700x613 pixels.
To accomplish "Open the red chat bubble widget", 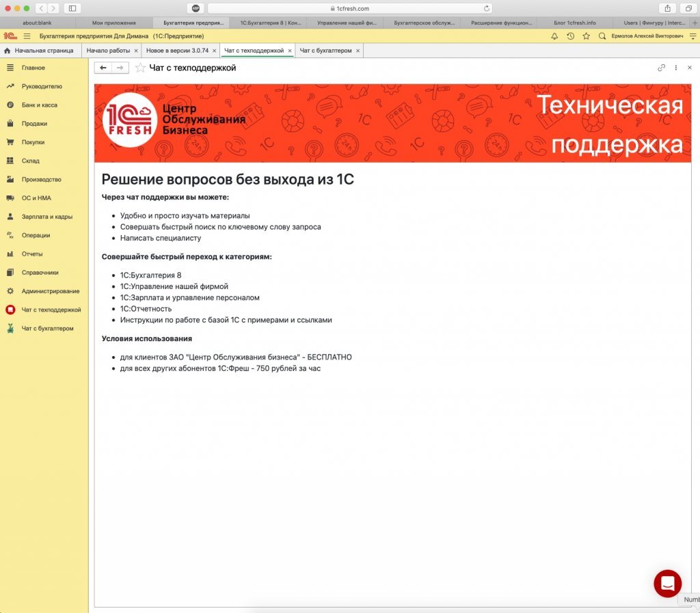I will click(x=667, y=583).
